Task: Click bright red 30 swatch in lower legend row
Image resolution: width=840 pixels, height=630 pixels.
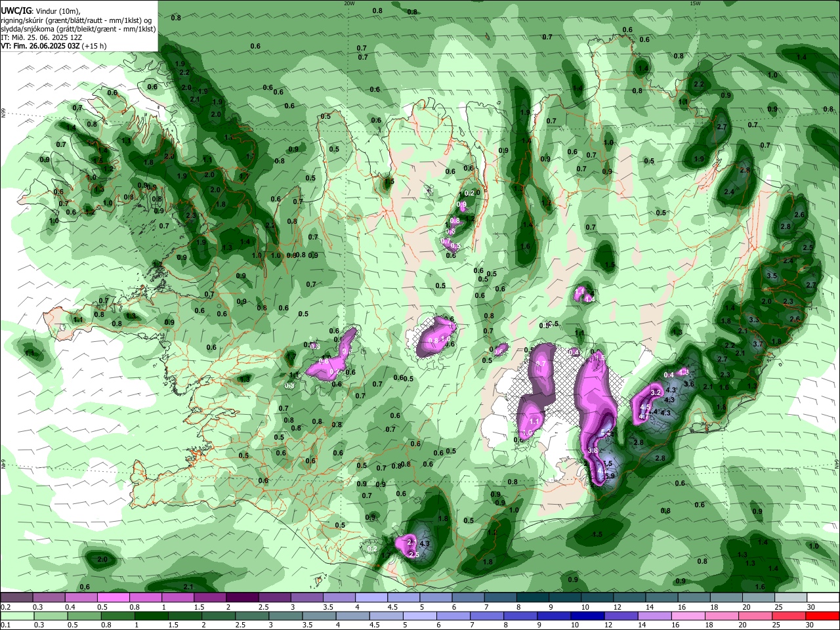Action: 822,616
